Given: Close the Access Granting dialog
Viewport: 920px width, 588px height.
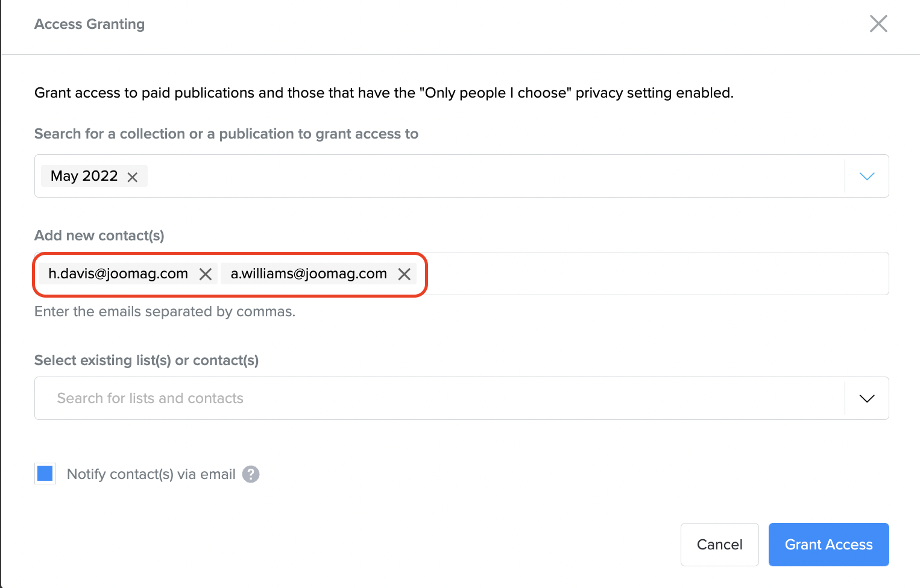Looking at the screenshot, I should (x=878, y=24).
